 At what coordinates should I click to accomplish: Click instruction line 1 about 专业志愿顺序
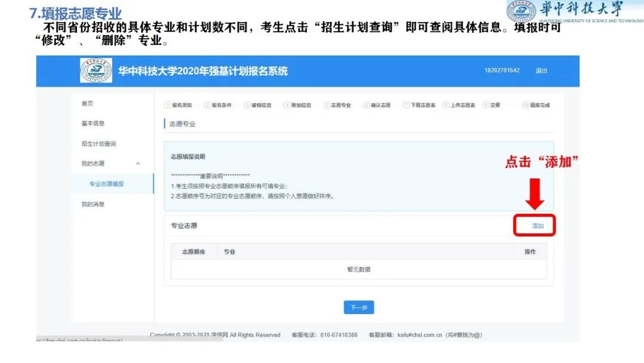[x=229, y=186]
